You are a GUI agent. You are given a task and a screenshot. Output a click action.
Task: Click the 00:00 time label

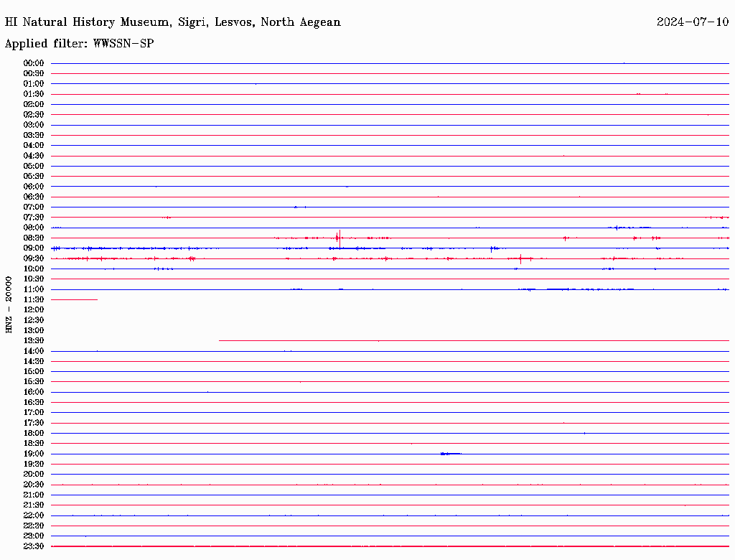coord(34,63)
